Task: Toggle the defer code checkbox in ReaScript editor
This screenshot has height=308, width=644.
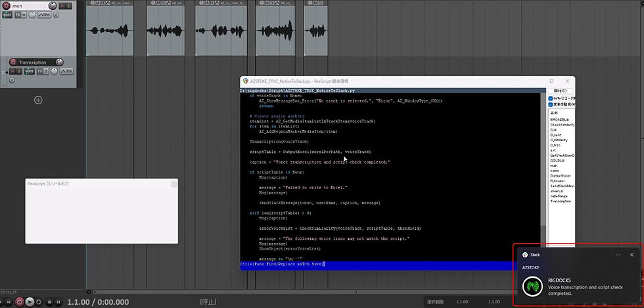Action: pyautogui.click(x=551, y=99)
